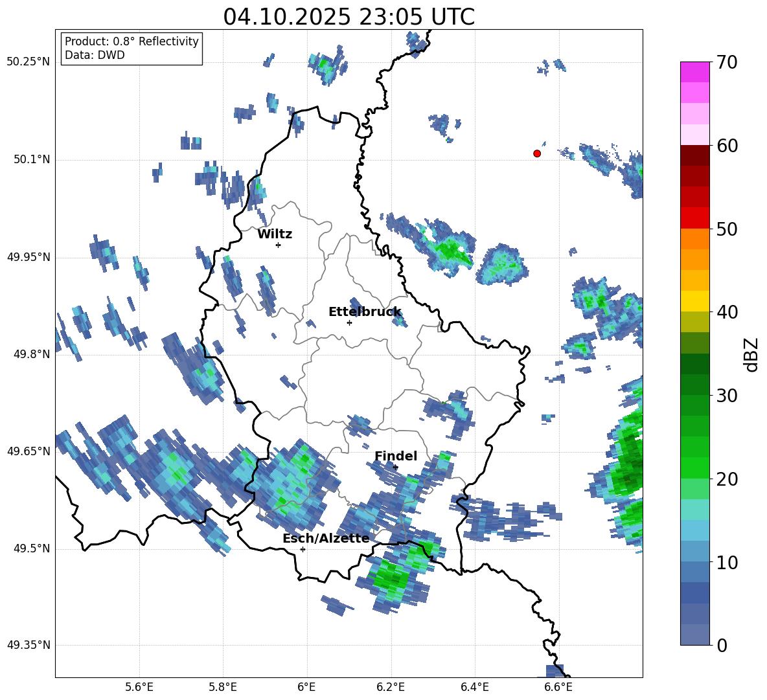Select the Wiltz city label

point(275,234)
